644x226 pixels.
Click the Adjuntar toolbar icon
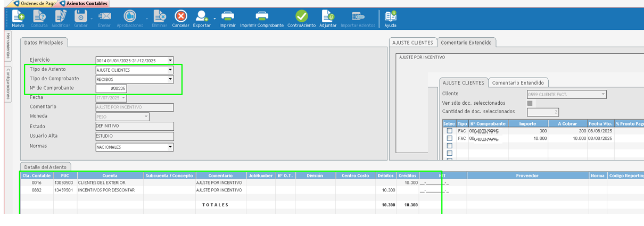pos(328,17)
